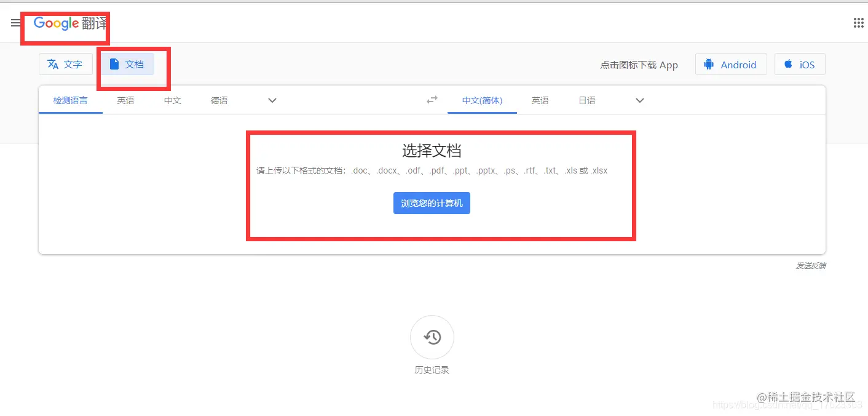Open the hamburger main menu

[15, 23]
